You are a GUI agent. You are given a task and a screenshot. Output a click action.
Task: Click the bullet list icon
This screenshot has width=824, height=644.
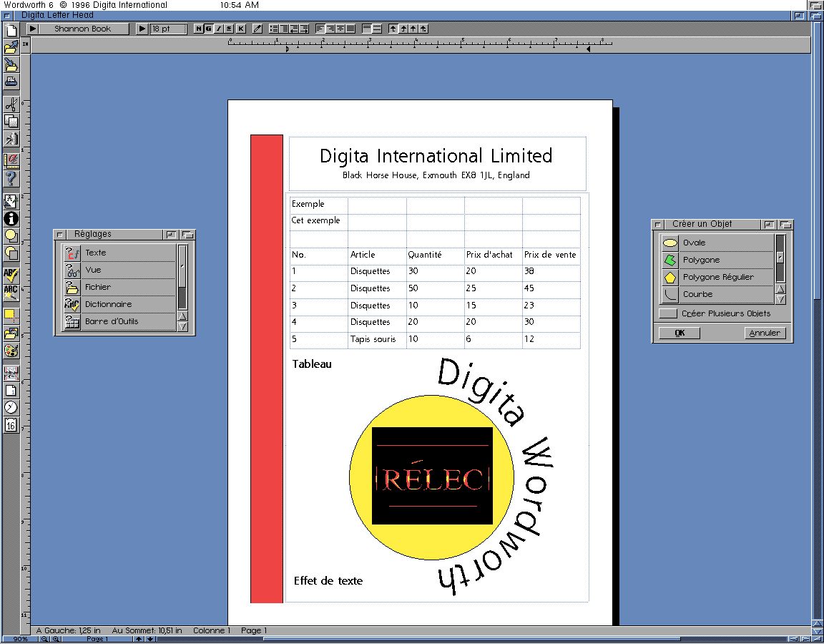(274, 29)
